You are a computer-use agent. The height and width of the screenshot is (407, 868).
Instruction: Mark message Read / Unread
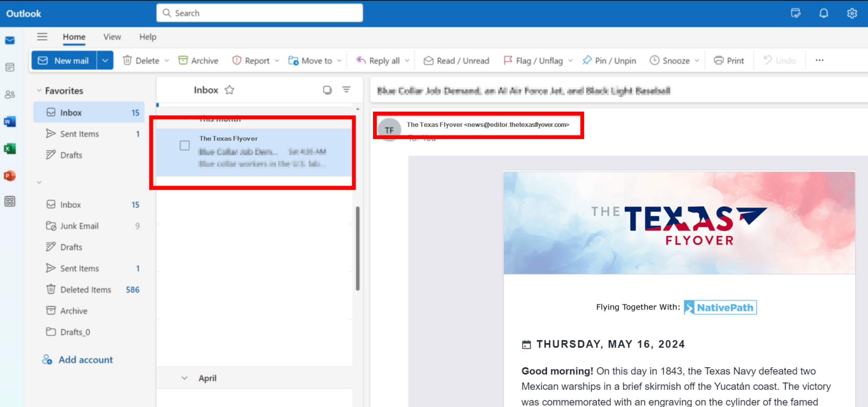[x=457, y=61]
